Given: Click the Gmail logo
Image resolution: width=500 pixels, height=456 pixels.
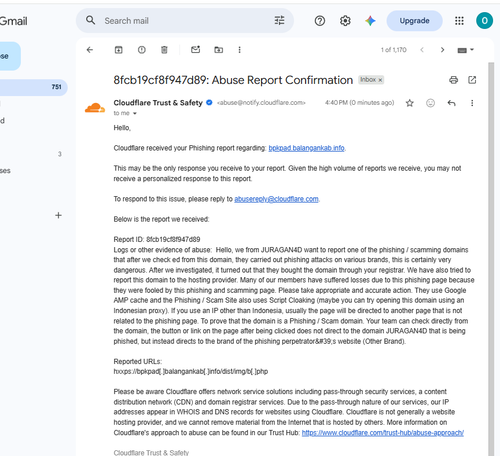Looking at the screenshot, I should (x=13, y=21).
